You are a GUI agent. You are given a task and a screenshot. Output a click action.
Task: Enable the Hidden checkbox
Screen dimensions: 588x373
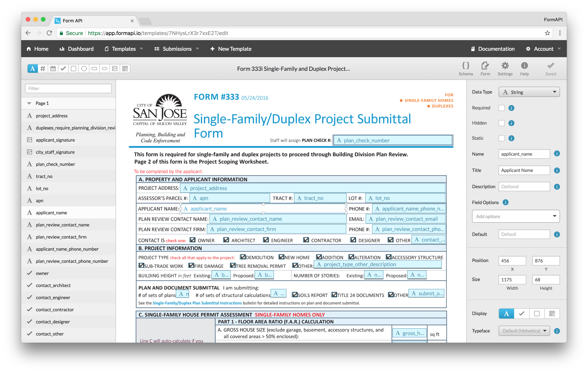502,123
